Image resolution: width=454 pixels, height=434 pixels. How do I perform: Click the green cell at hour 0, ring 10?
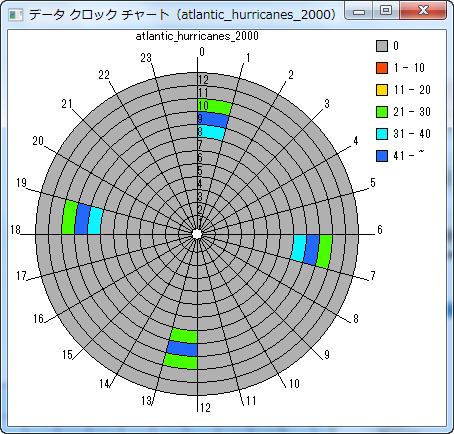point(214,107)
